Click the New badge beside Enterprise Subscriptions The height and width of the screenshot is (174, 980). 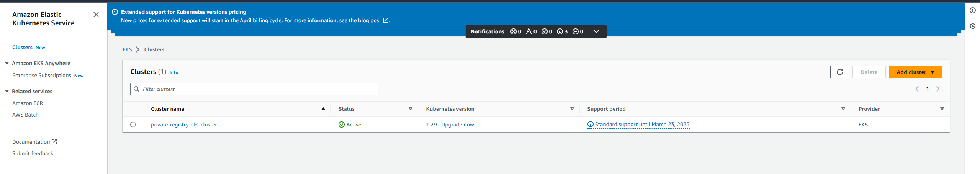coord(79,76)
